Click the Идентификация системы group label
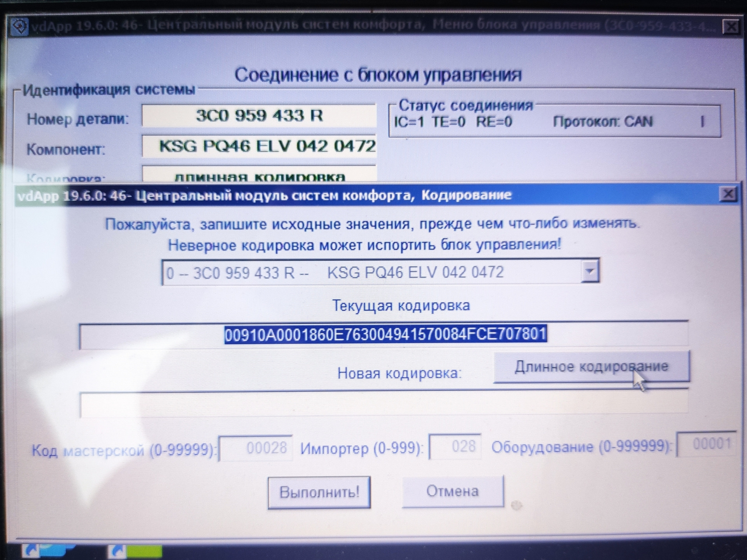This screenshot has height=560, width=747. (109, 90)
